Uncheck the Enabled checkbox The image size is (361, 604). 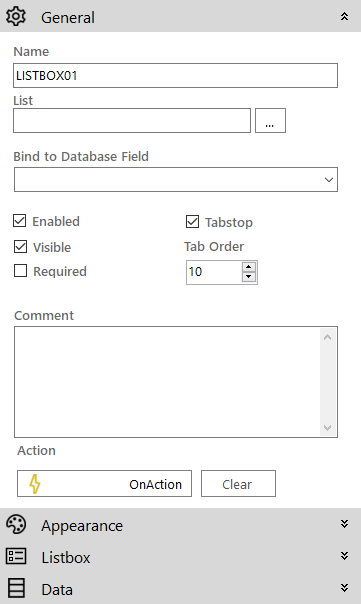(x=20, y=221)
